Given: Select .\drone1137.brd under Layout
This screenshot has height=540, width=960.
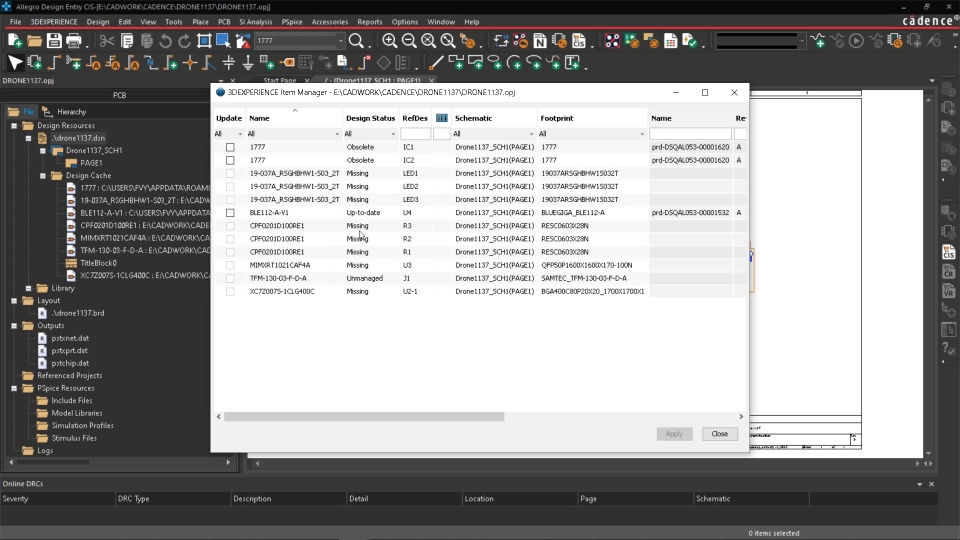Looking at the screenshot, I should pos(78,313).
